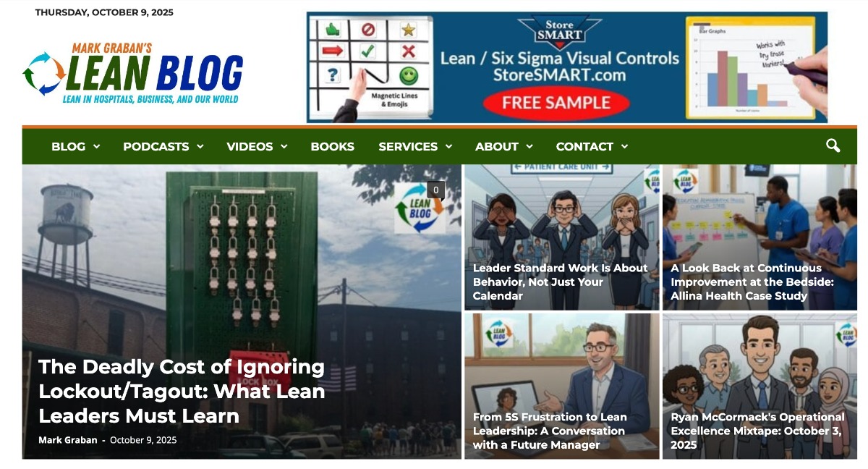Click Lean Blog badge on Allina Health thumbnail
The height and width of the screenshot is (469, 868).
coord(686,182)
